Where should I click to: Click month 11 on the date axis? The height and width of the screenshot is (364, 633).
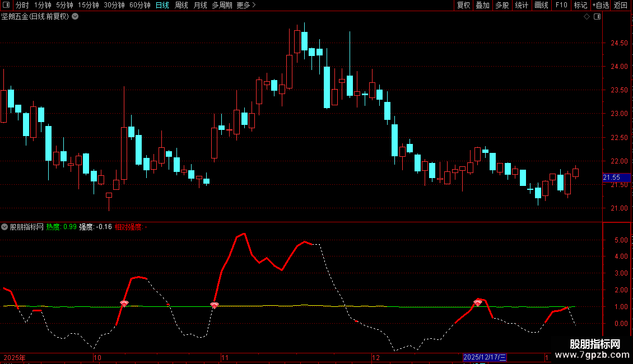(x=225, y=357)
